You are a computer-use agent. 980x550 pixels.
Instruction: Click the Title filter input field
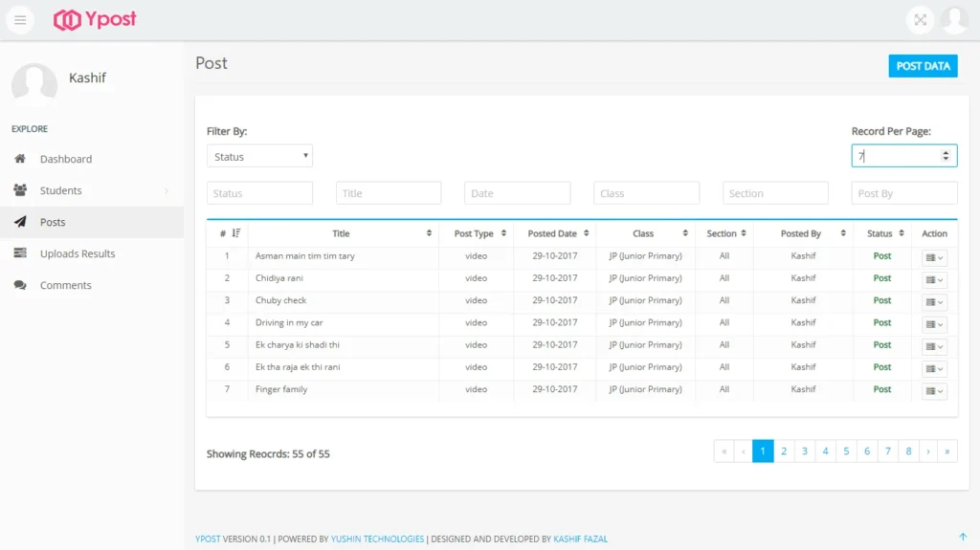(x=389, y=193)
